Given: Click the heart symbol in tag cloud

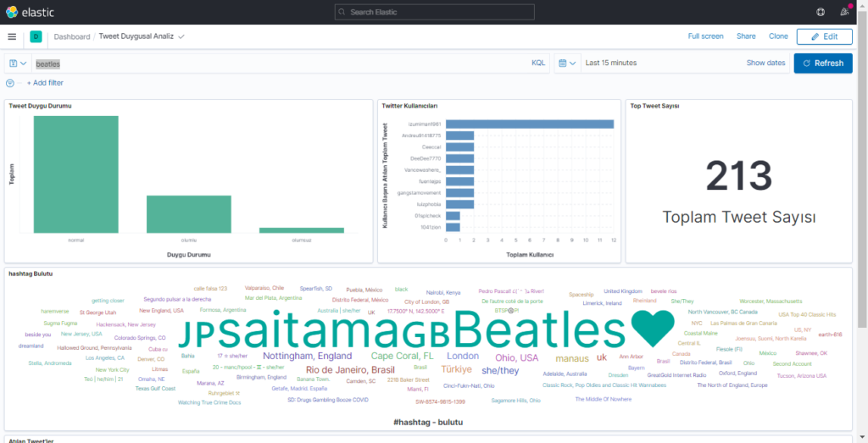Looking at the screenshot, I should (x=654, y=328).
